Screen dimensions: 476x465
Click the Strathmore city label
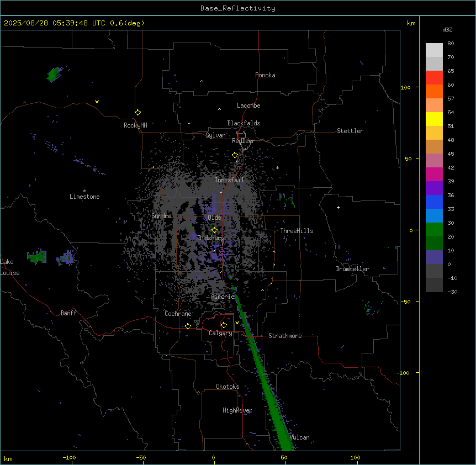(285, 336)
